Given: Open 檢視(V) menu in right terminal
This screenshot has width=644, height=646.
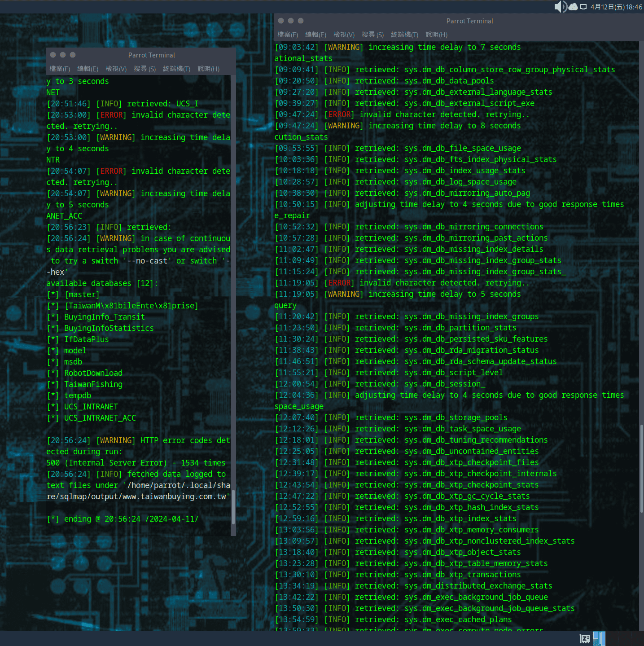Looking at the screenshot, I should click(344, 35).
